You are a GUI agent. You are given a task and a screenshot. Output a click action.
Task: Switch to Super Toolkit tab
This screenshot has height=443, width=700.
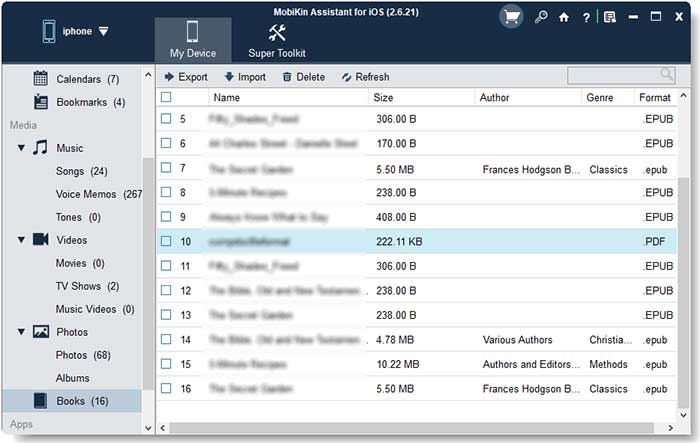click(277, 40)
